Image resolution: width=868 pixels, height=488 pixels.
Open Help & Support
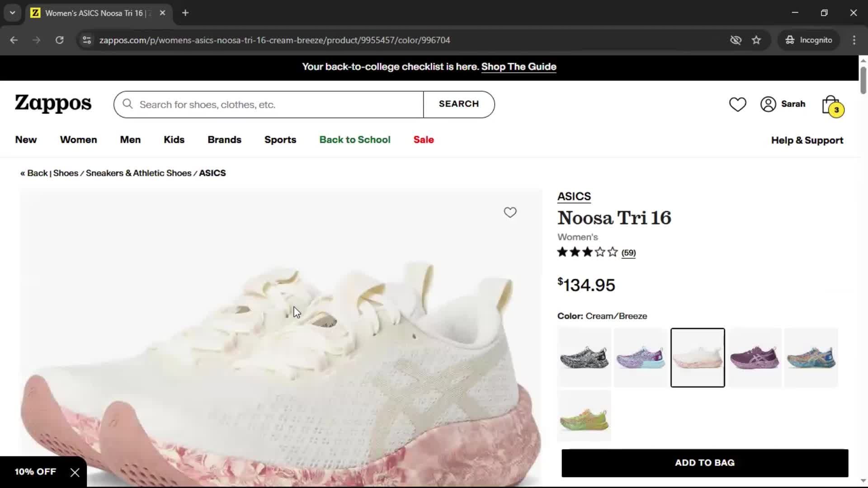[x=807, y=140]
